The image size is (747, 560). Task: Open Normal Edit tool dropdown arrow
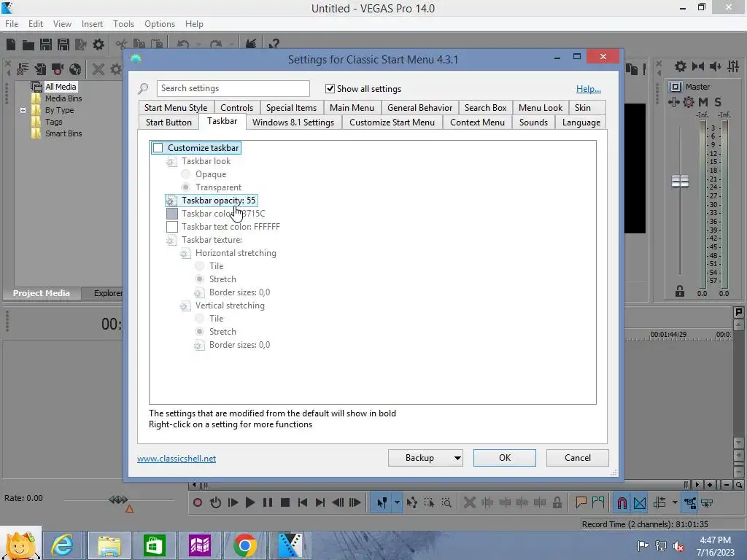coord(397,503)
